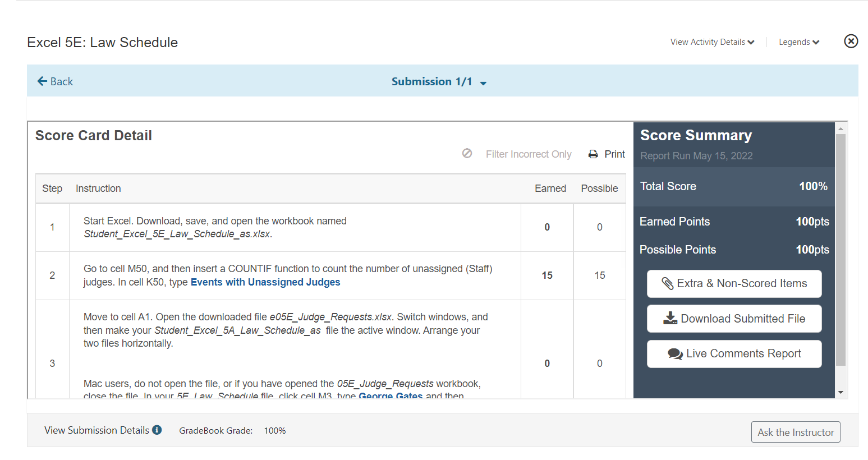
Task: Click the Total Score 100% value
Action: click(x=813, y=186)
